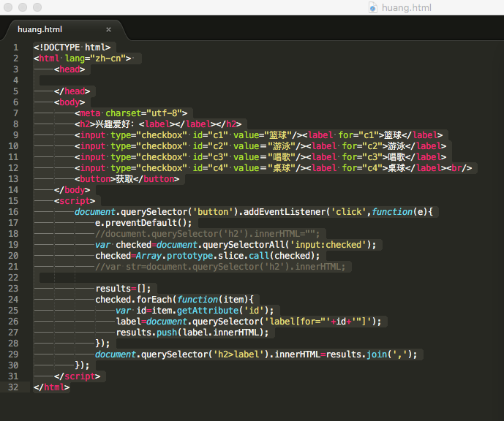
Task: Click the closing html tag on line 32
Action: (x=51, y=387)
